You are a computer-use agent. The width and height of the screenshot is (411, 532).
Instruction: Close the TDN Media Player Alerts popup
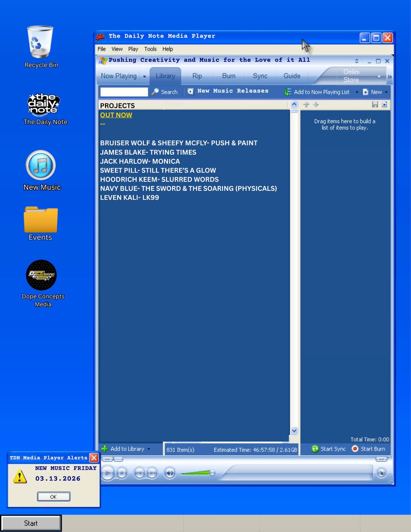(94, 457)
